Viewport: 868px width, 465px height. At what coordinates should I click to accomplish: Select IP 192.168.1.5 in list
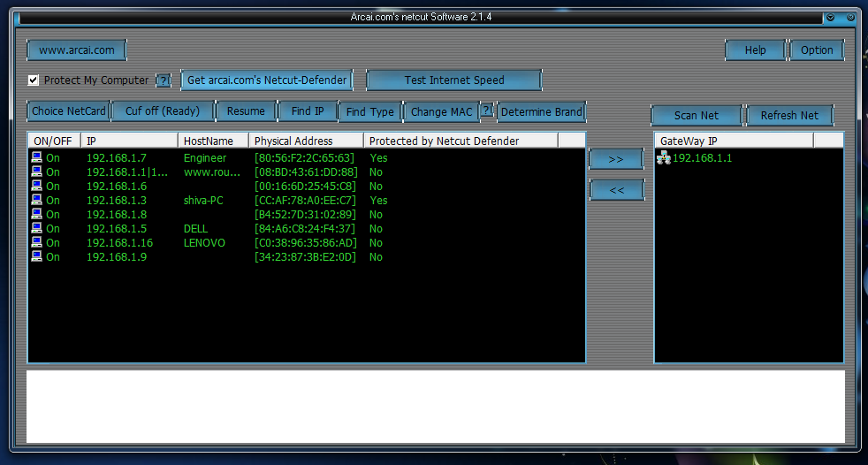coord(117,229)
